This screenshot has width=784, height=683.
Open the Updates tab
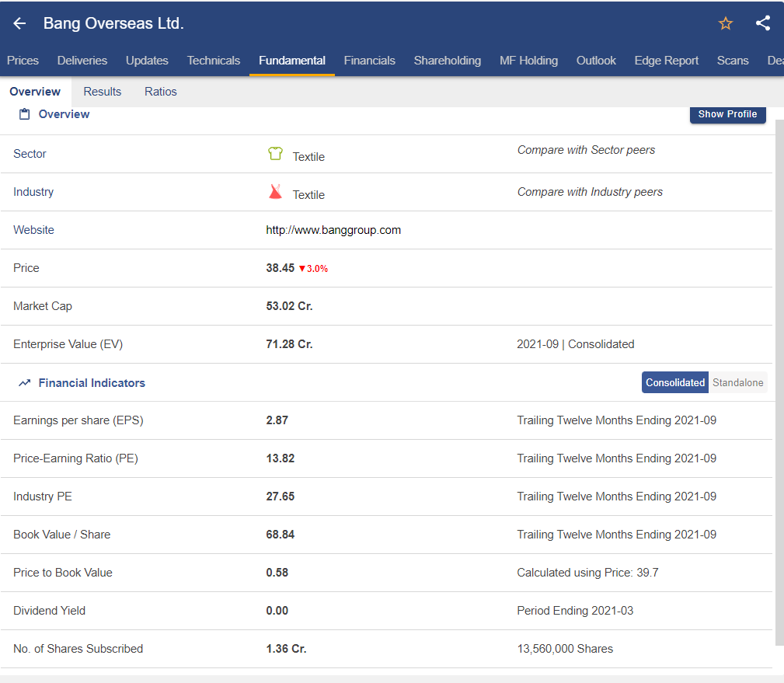(x=147, y=61)
